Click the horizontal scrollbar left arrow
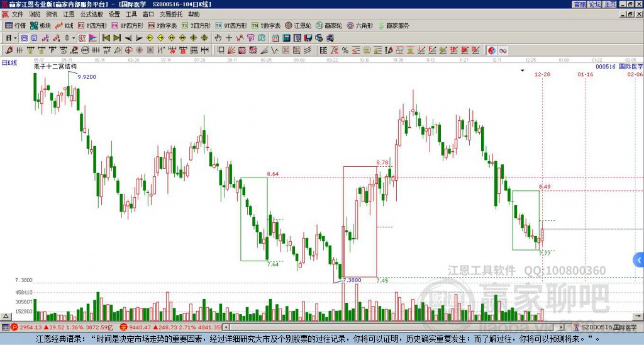 [226, 327]
